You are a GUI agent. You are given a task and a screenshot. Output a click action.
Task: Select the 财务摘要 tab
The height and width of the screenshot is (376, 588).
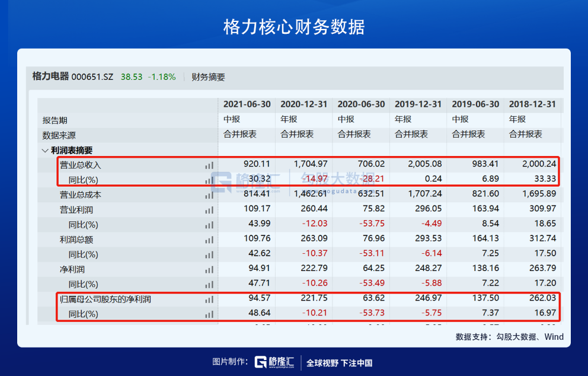pos(208,77)
